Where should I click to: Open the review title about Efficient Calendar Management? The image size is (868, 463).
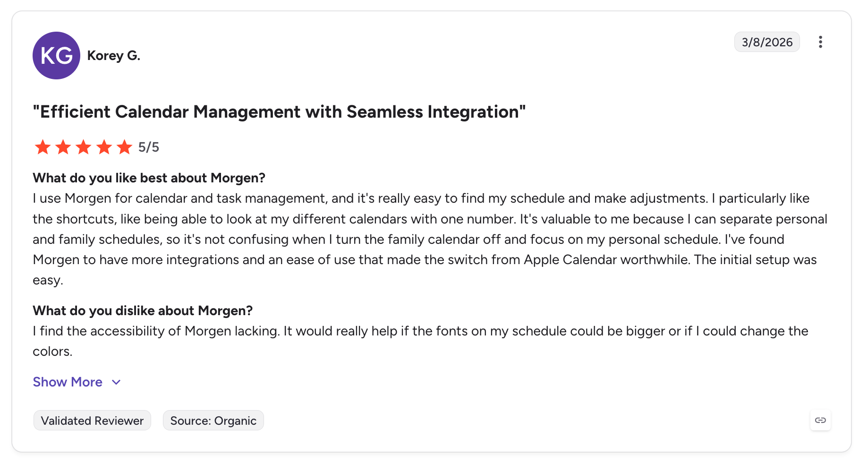279,112
